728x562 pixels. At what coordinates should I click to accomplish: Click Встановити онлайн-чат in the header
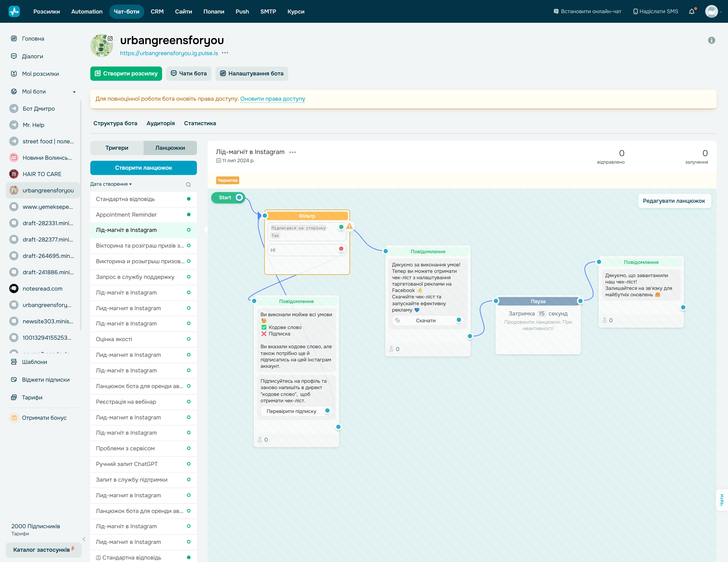pos(587,11)
